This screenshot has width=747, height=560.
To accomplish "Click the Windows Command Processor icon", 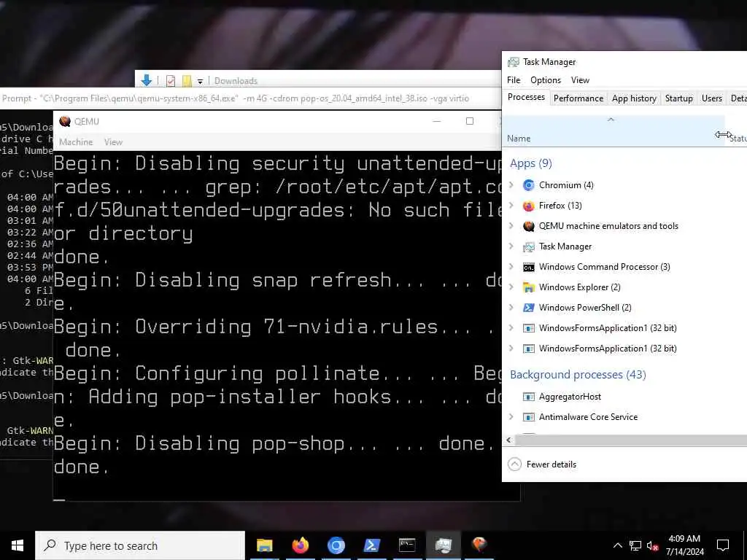I will pos(528,267).
